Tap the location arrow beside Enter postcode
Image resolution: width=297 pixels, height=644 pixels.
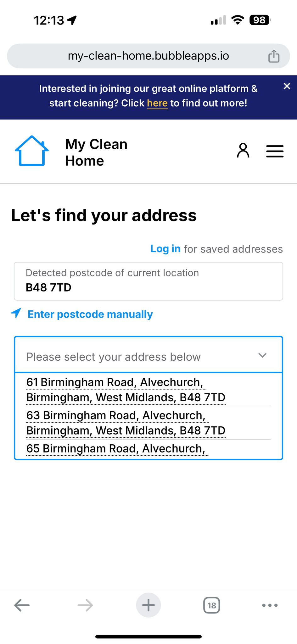[16, 313]
